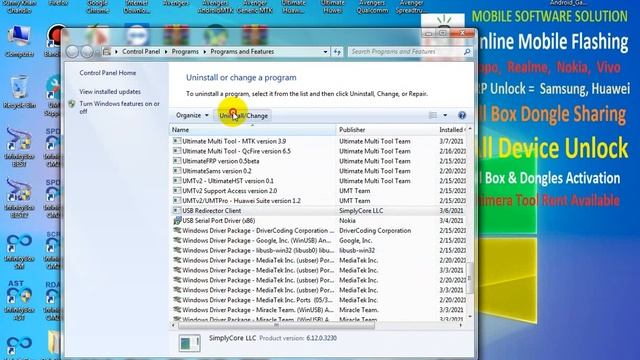Image resolution: width=640 pixels, height=360 pixels.
Task: Click the program list scroll-up arrow
Action: click(x=470, y=129)
